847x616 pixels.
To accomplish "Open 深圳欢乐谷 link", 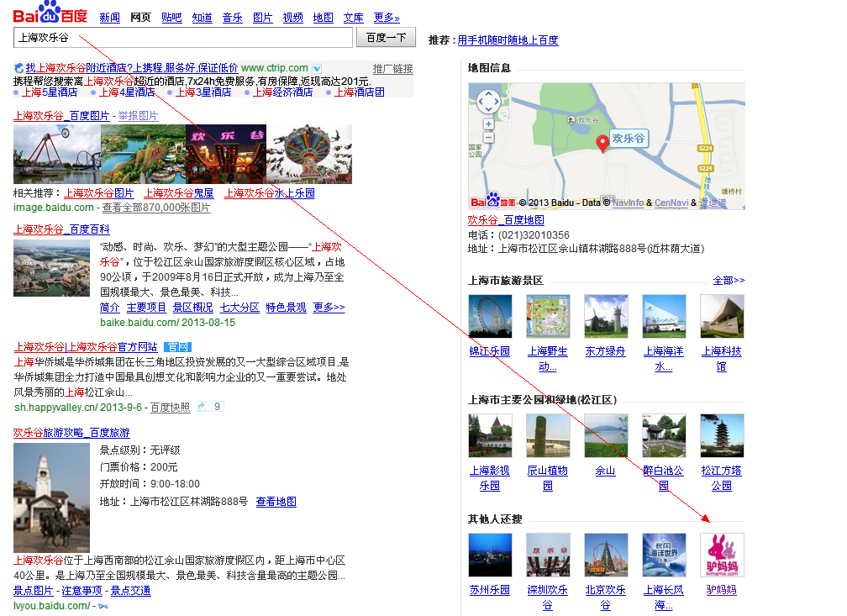I will point(548,598).
